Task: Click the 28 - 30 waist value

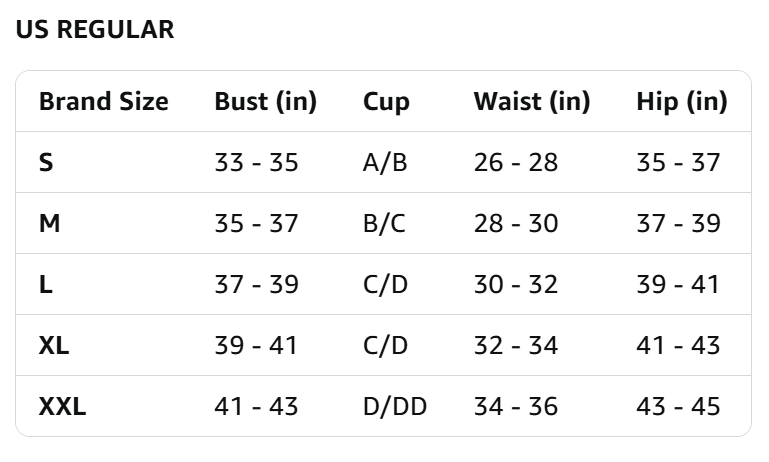Action: [x=515, y=223]
